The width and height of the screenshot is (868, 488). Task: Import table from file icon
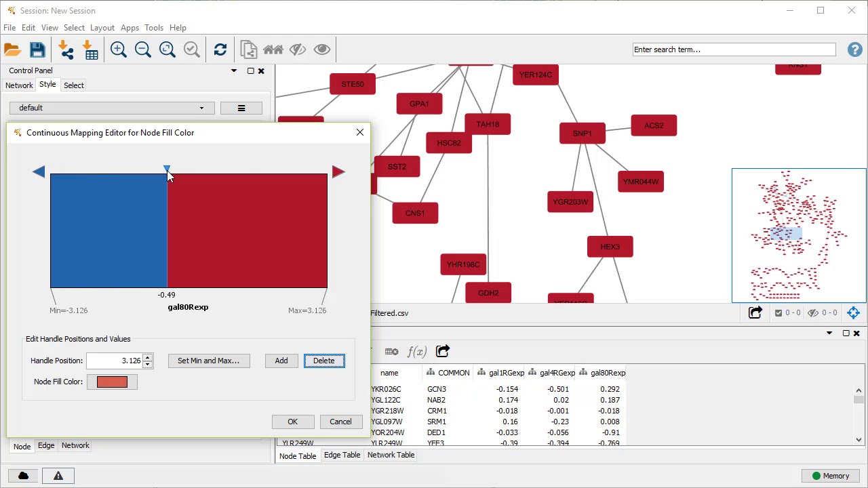[90, 49]
